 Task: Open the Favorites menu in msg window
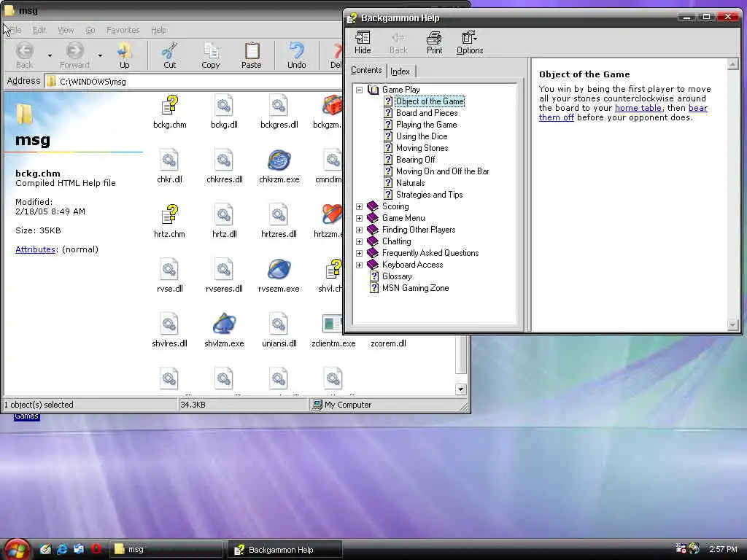pyautogui.click(x=123, y=30)
